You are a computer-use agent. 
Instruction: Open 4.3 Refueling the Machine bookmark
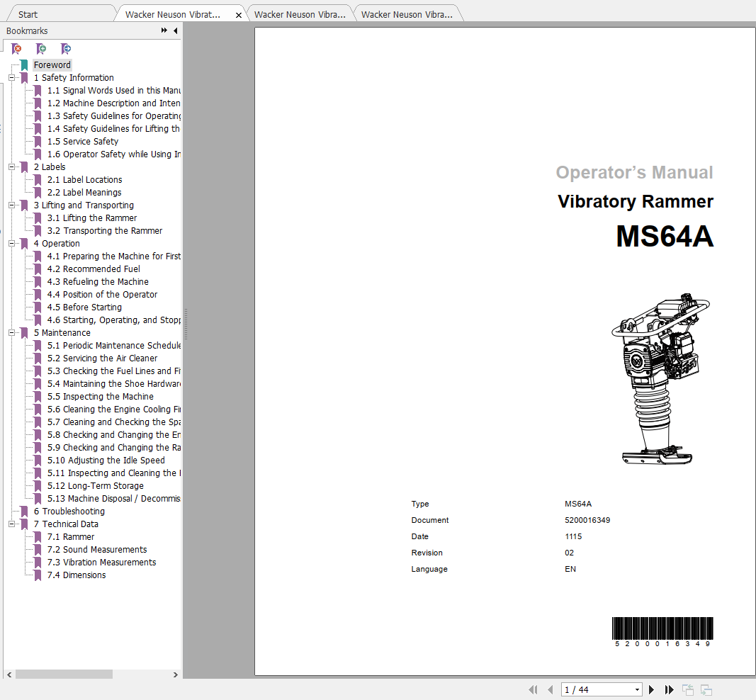coord(98,282)
